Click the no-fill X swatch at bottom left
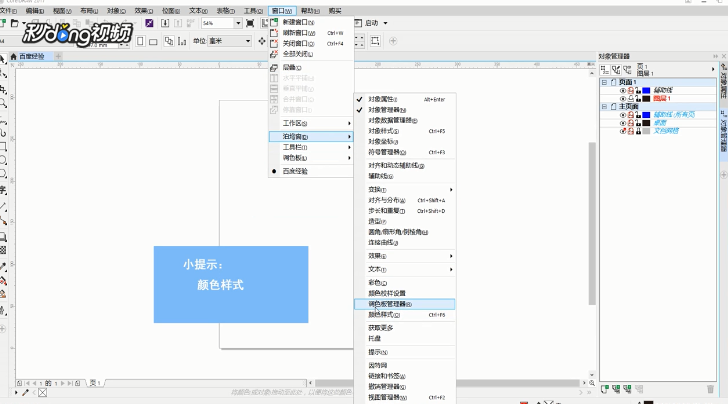This screenshot has width=728, height=404. [x=42, y=393]
